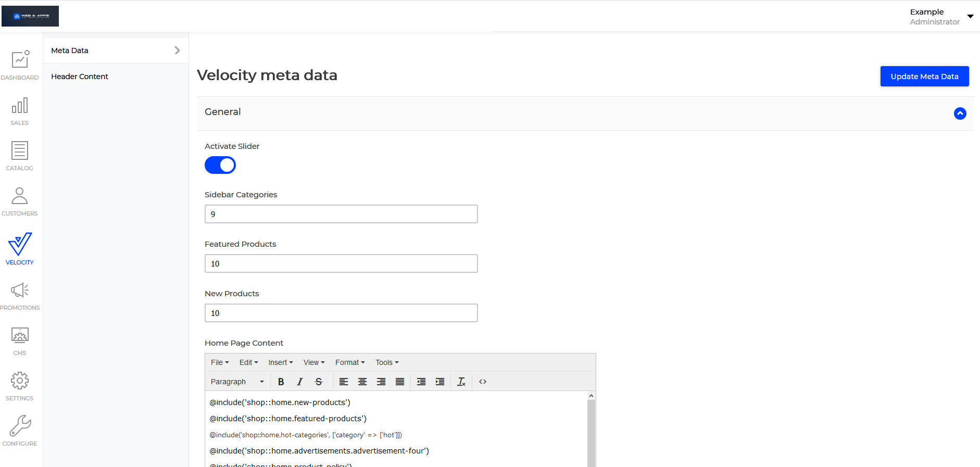Apply bold formatting in editor
The height and width of the screenshot is (467, 980).
[281, 382]
